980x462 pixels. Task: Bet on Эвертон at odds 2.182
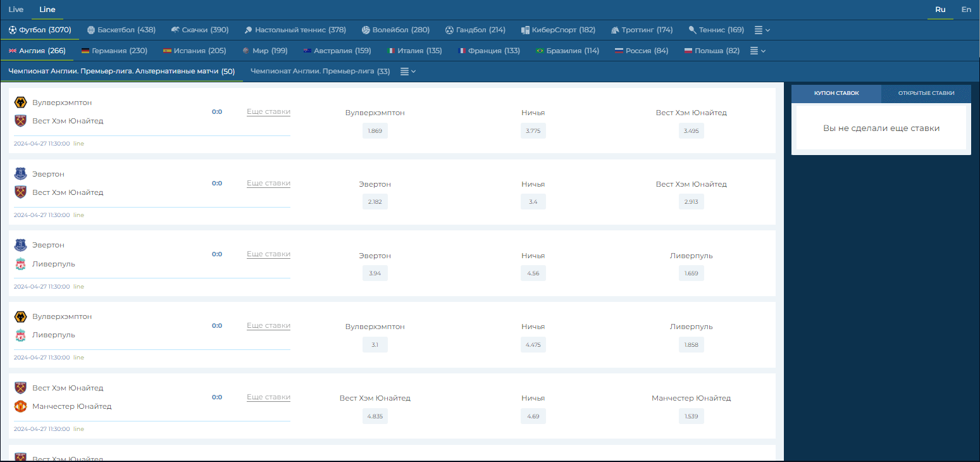pyautogui.click(x=375, y=202)
